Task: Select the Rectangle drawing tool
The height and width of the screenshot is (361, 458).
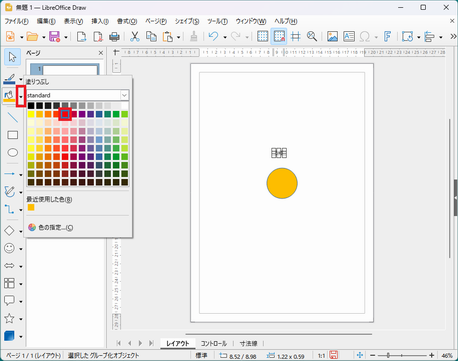Action: pos(13,135)
